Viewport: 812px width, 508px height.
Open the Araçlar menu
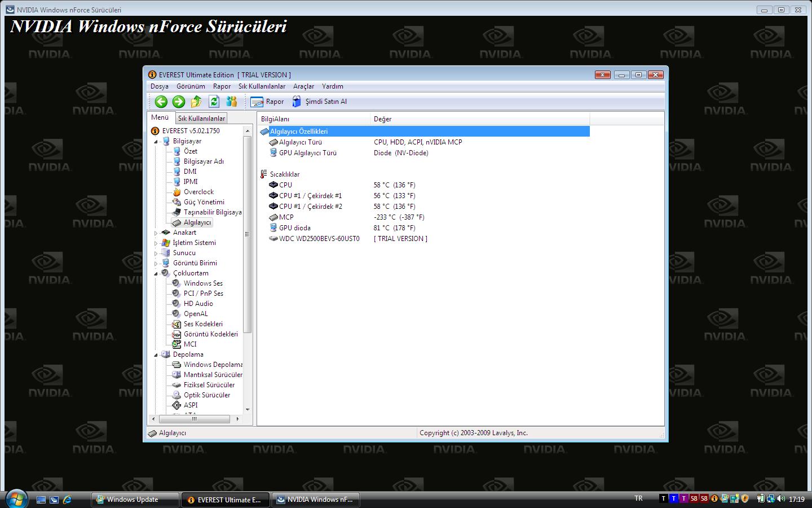[x=303, y=86]
